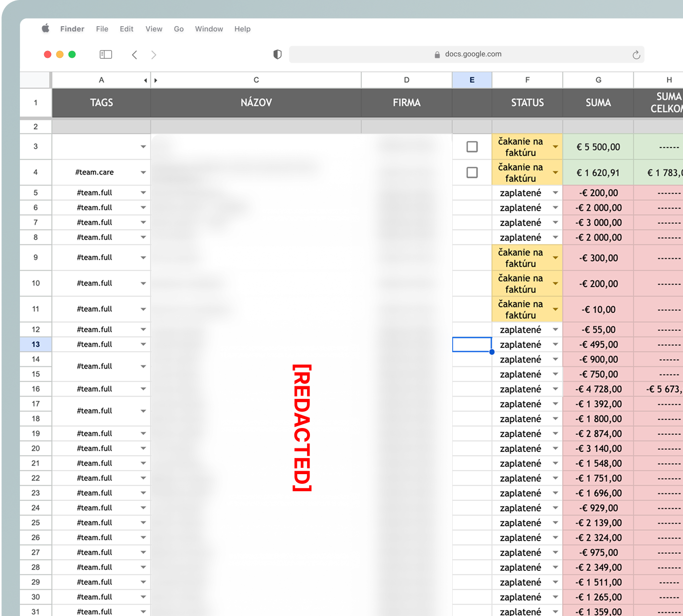Screen dimensions: 683x616
Task: Check the checkbox in row 3
Action: (x=472, y=147)
